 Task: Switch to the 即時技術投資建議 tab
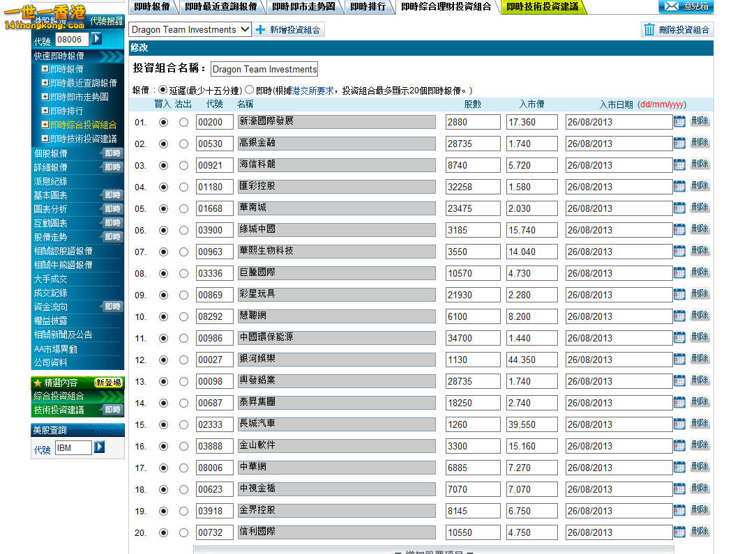click(x=543, y=6)
